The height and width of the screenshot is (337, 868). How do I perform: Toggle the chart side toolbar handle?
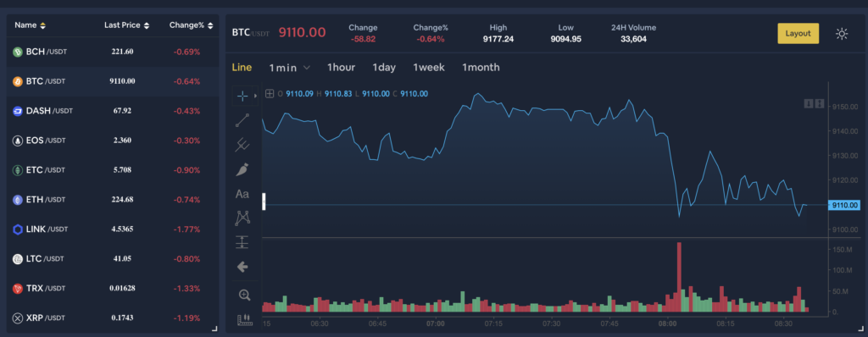click(x=264, y=202)
